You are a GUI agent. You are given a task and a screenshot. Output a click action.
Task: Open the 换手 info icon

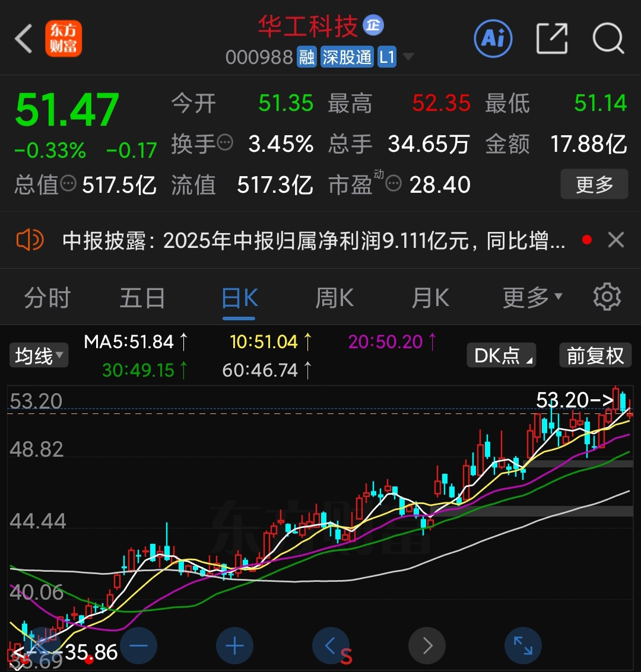tap(225, 143)
